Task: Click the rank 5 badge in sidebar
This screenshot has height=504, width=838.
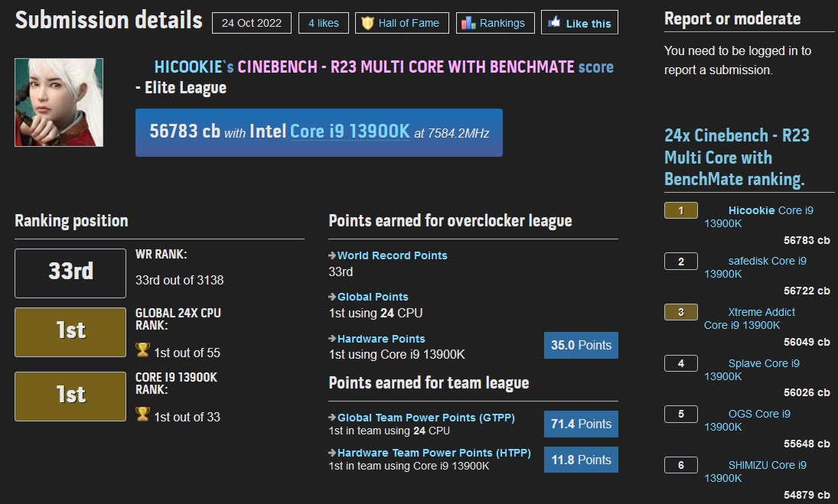Action: [x=681, y=415]
